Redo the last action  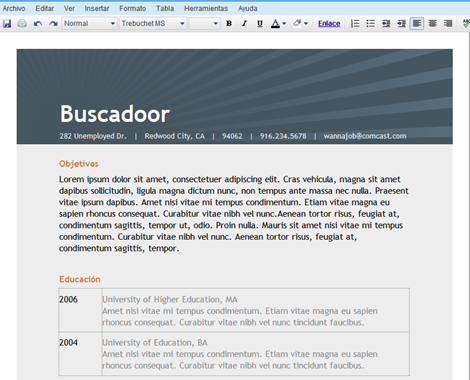(53, 24)
